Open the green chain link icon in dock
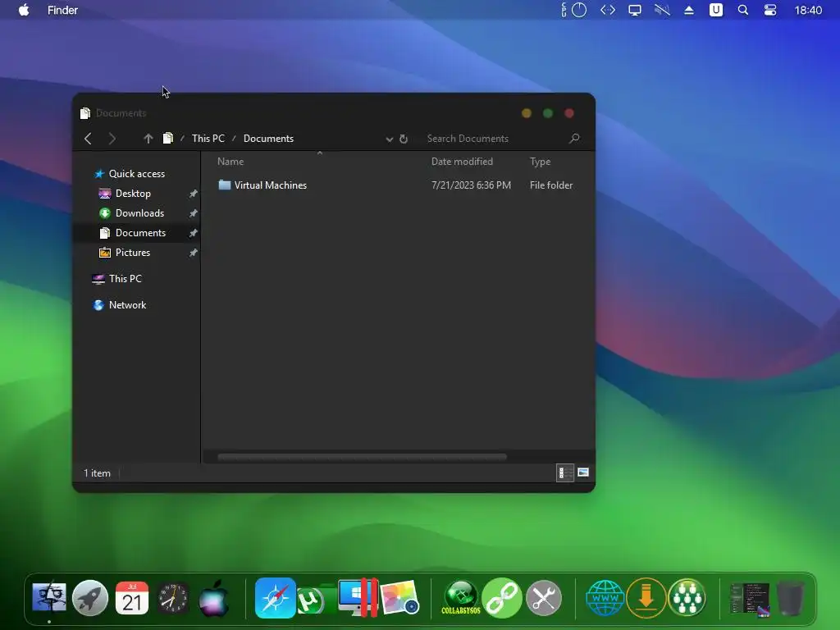Image resolution: width=840 pixels, height=630 pixels. [502, 597]
